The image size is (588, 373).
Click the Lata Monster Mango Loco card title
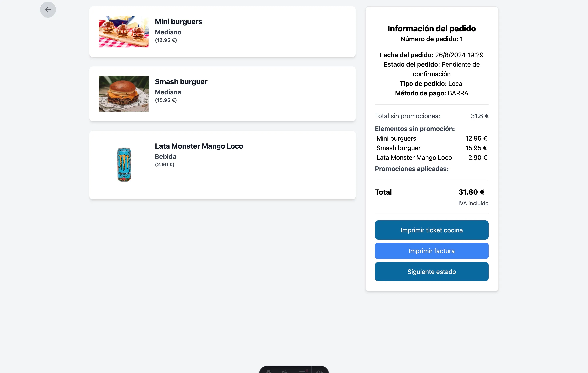[x=199, y=146]
